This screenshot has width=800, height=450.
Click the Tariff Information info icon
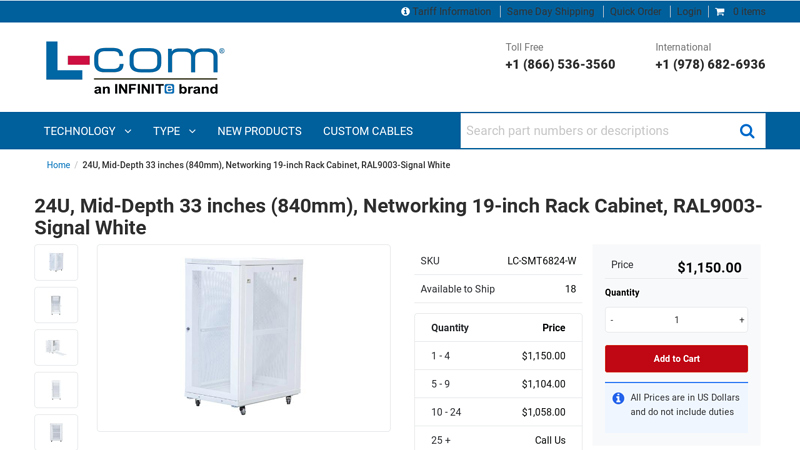coord(405,12)
